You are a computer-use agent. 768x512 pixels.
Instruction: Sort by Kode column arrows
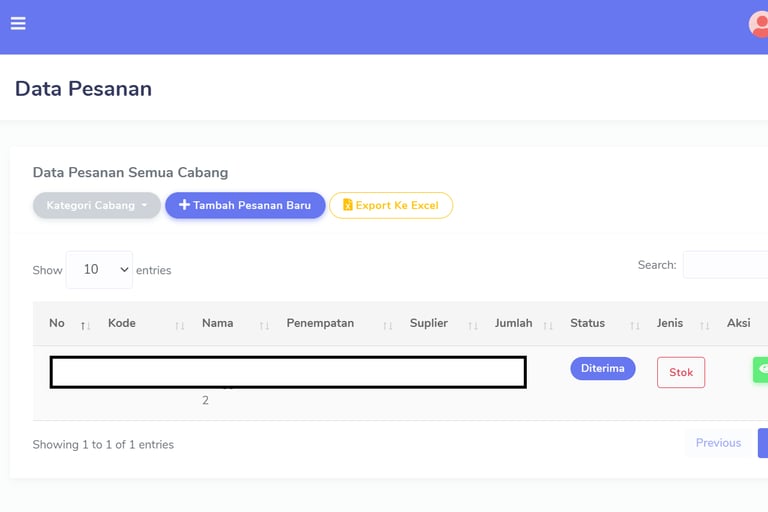180,325
